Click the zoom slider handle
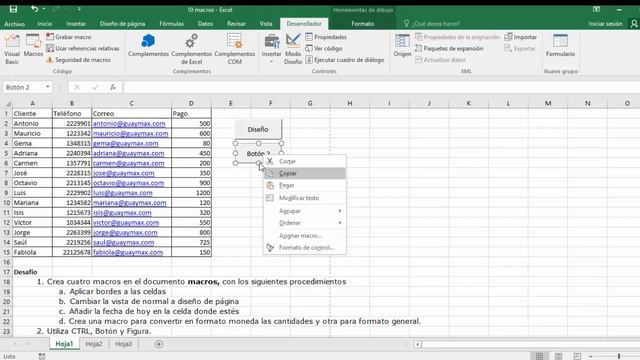The height and width of the screenshot is (360, 640). 619,356
